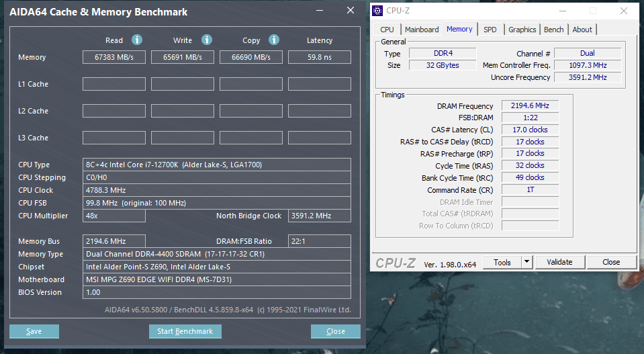Click the tRP 17 clocks value

coord(531,153)
